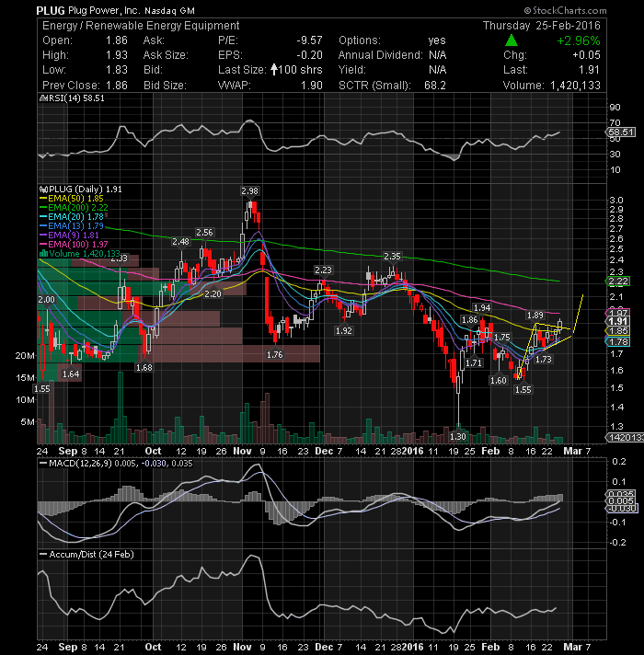
Task: Click the Energy / Renewable Energy Equipment sector text
Action: tap(141, 26)
